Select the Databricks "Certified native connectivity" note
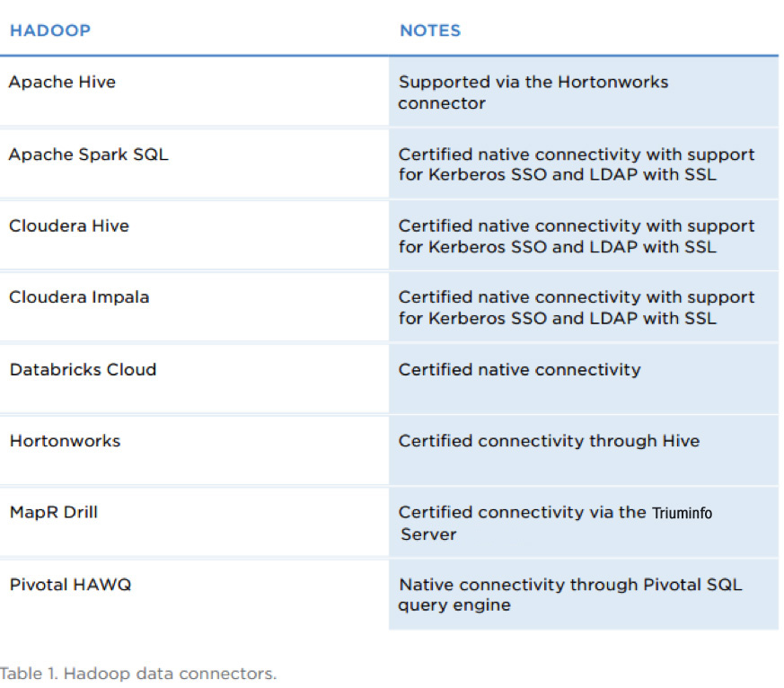 pos(520,369)
